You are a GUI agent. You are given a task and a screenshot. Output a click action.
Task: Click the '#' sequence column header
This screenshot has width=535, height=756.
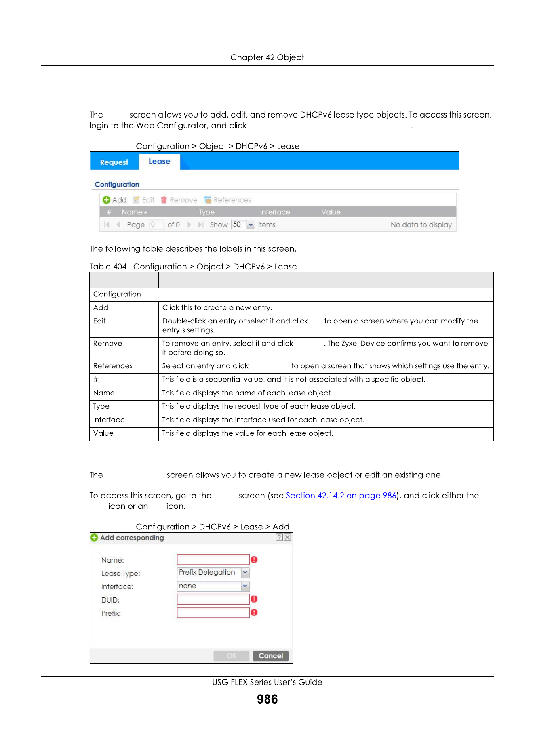point(109,212)
